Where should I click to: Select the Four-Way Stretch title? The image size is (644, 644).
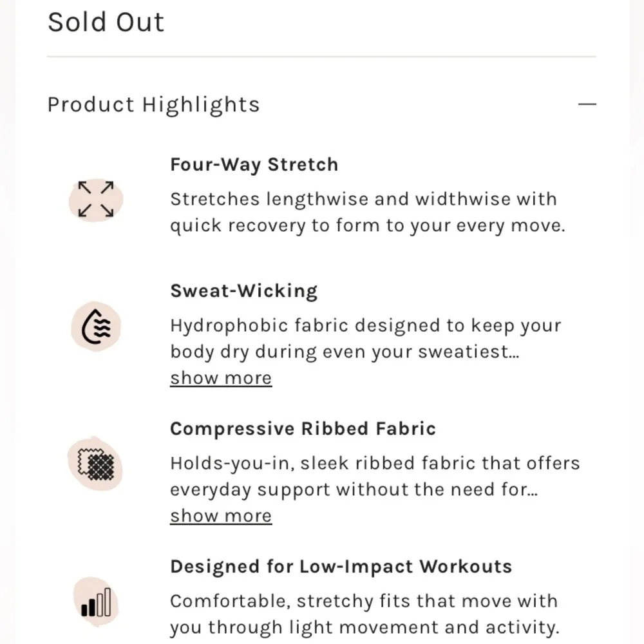coord(254,164)
